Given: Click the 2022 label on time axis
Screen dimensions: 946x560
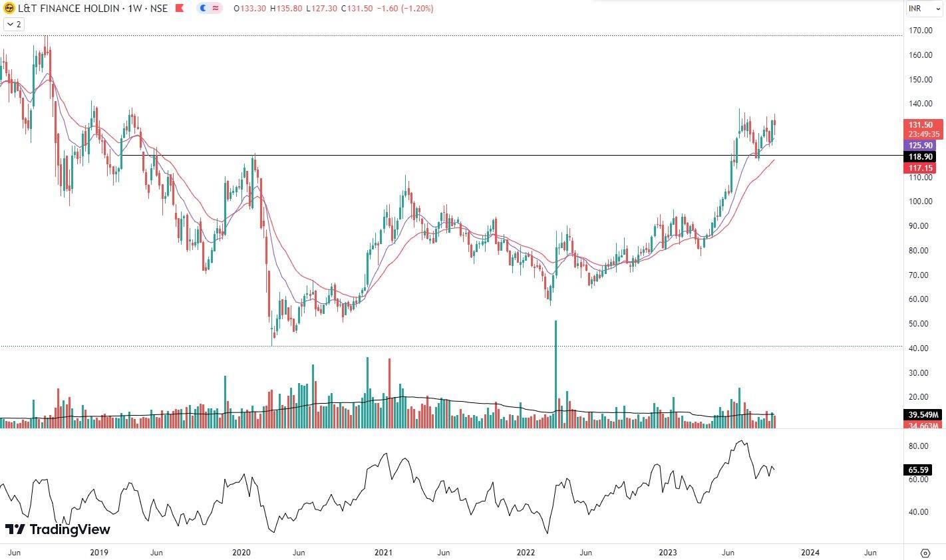Looking at the screenshot, I should [526, 553].
